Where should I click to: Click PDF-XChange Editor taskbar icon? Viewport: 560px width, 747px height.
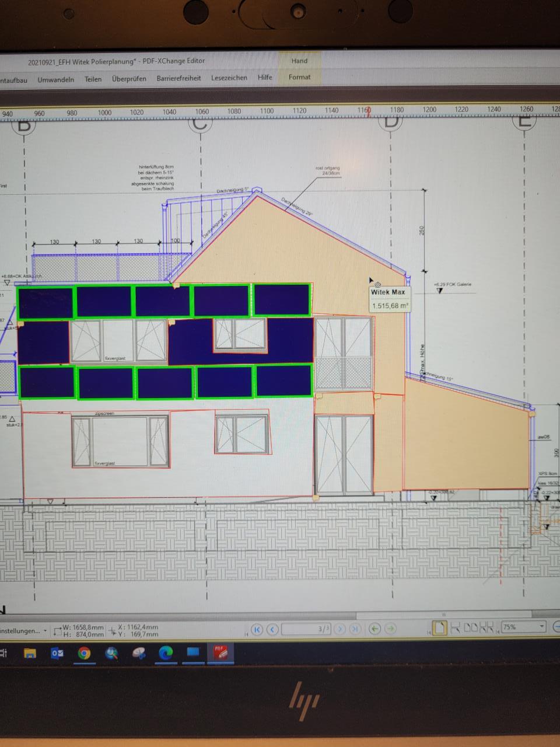click(220, 652)
